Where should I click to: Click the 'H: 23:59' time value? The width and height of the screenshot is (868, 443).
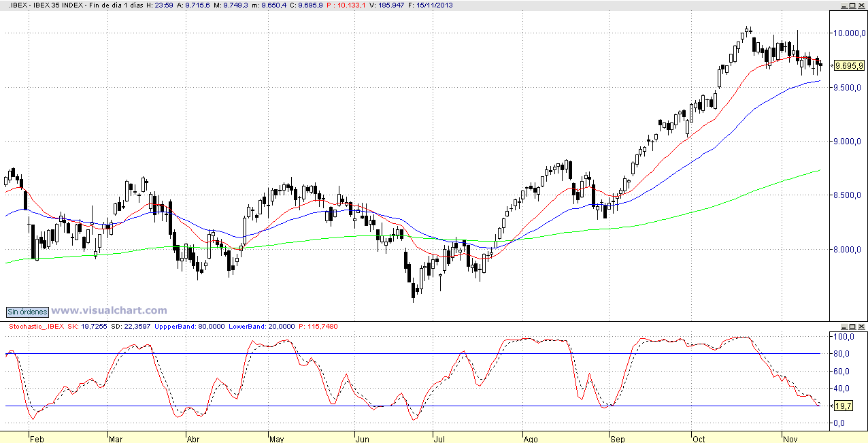point(161,5)
